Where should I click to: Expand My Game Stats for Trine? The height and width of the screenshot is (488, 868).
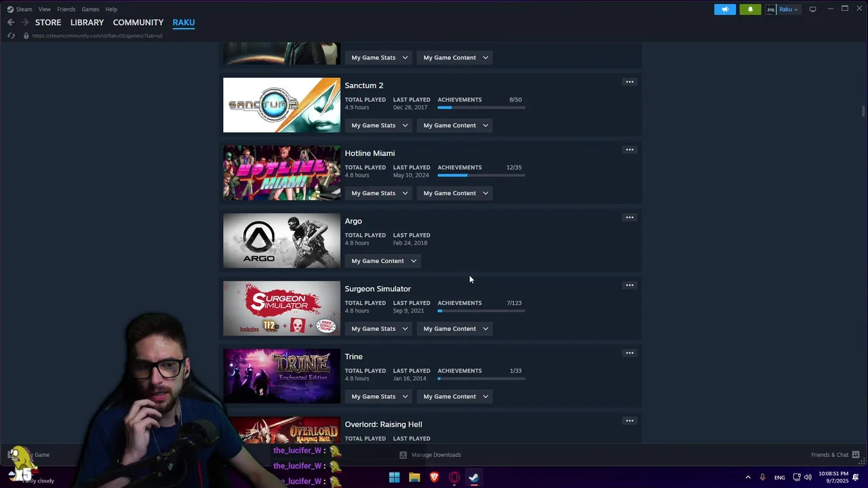pyautogui.click(x=380, y=396)
